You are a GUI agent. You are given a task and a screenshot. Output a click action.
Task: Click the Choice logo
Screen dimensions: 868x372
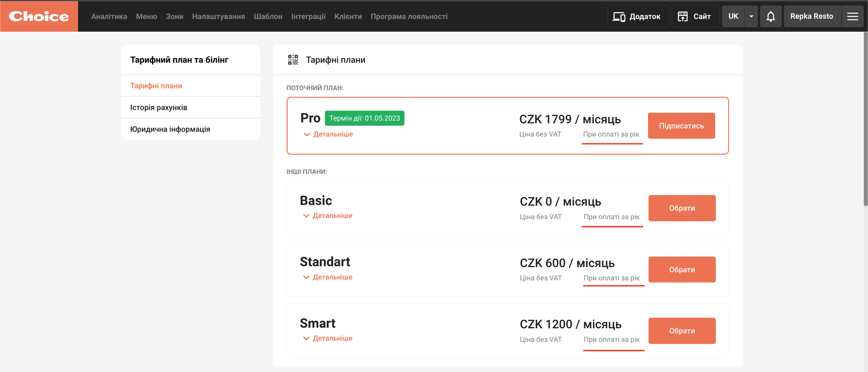39,16
